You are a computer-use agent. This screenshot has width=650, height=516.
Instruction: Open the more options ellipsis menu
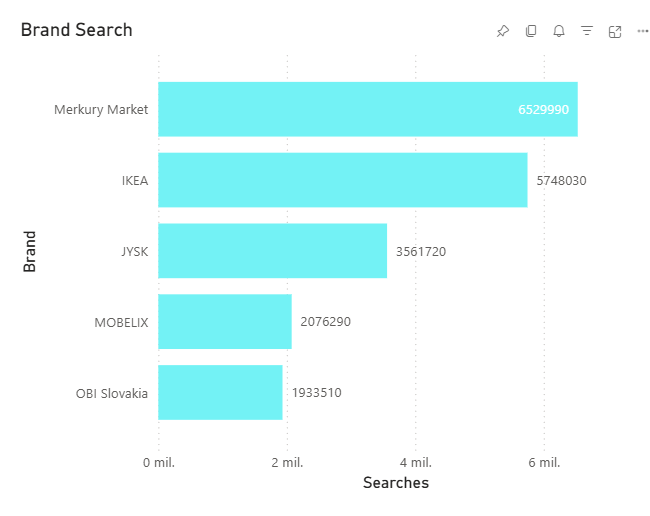coord(643,31)
